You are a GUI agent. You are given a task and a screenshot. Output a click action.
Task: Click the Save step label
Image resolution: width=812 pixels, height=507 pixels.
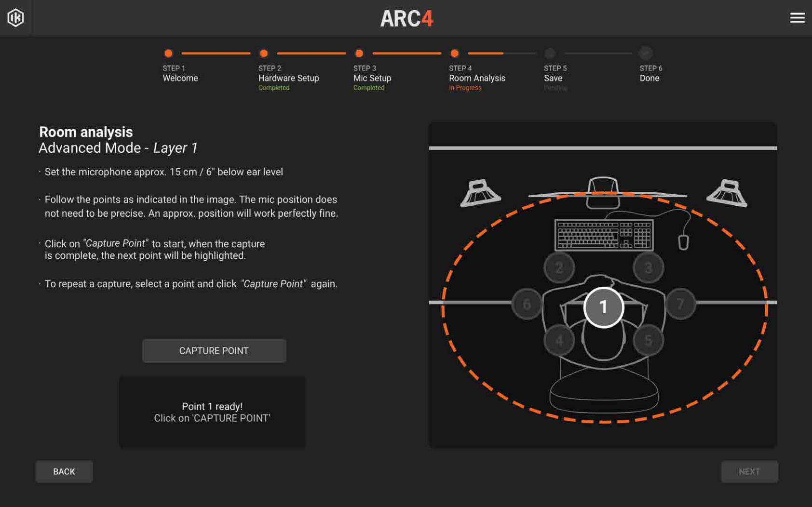point(553,78)
